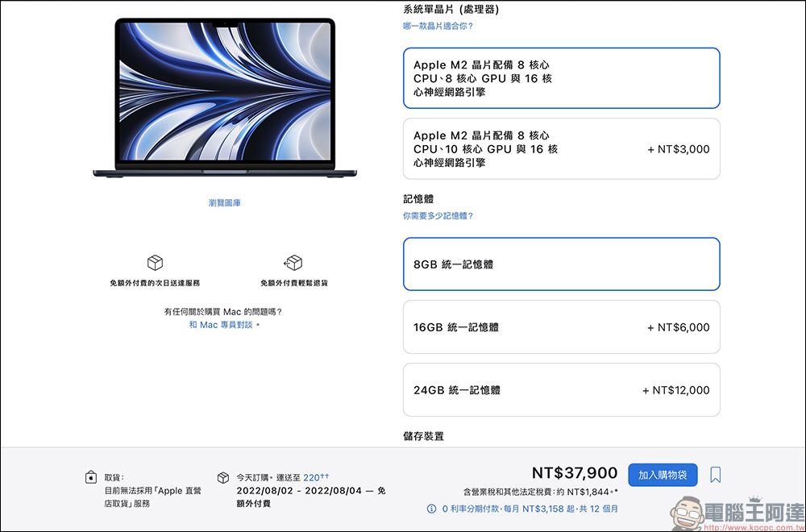This screenshot has width=806, height=532.
Task: Click the installment info circle icon
Action: [x=431, y=509]
